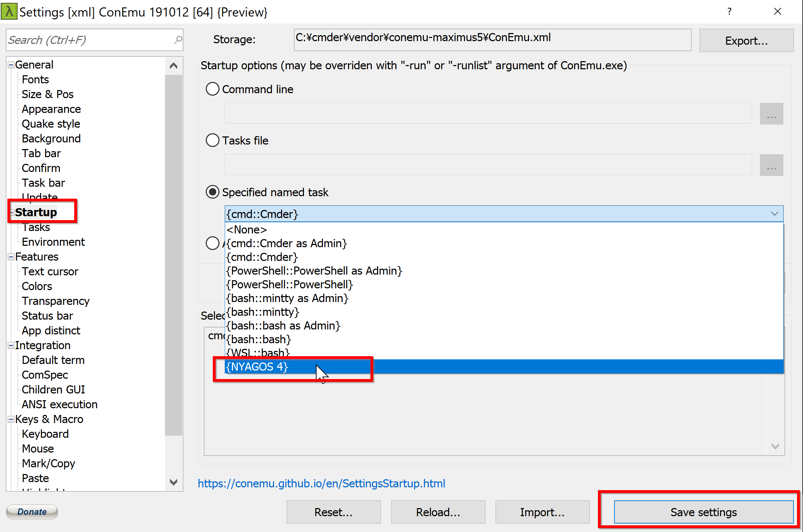Viewport: 803px width, 532px height.
Task: Select the Tasks file radio button
Action: click(212, 140)
